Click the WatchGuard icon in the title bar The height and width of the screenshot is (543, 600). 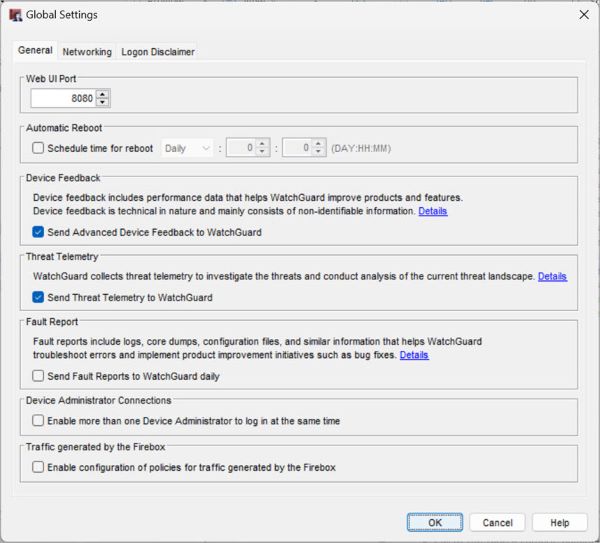(x=16, y=15)
